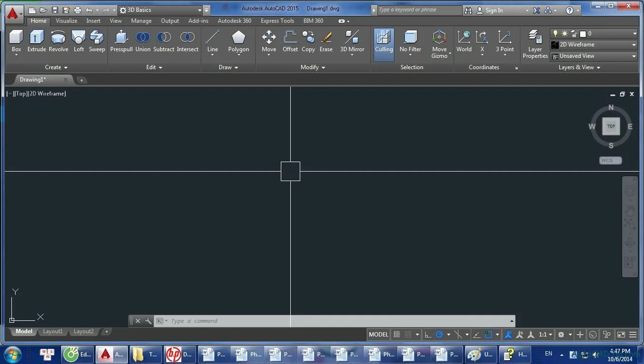This screenshot has width=644, height=364.
Task: Click the TOP face of ViewCube
Action: point(611,126)
